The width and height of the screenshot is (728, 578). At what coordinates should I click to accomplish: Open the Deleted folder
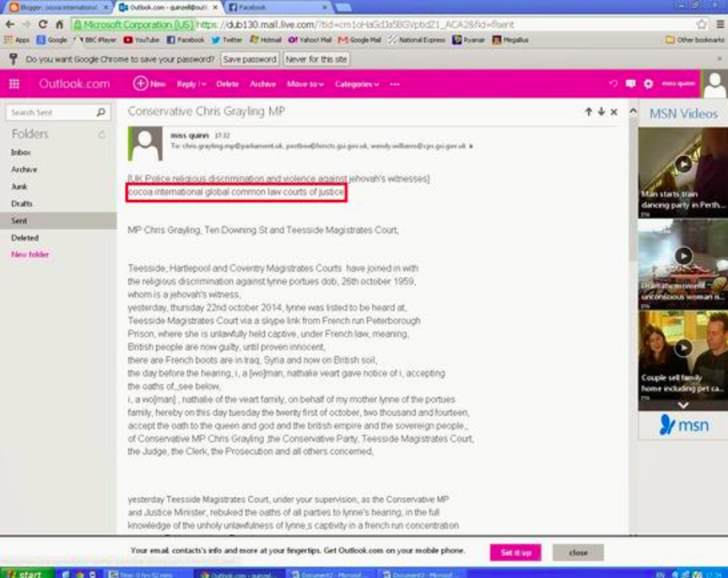[x=24, y=238]
